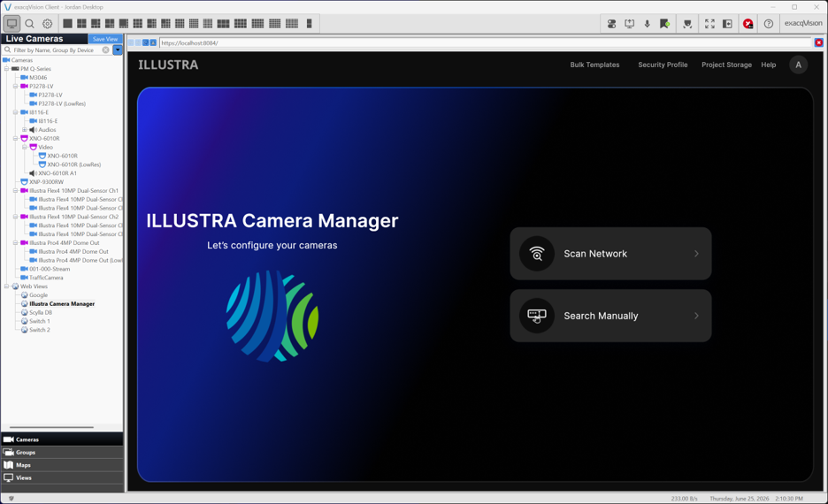Collapse the Web Views node
Image resolution: width=828 pixels, height=504 pixels.
[x=6, y=286]
